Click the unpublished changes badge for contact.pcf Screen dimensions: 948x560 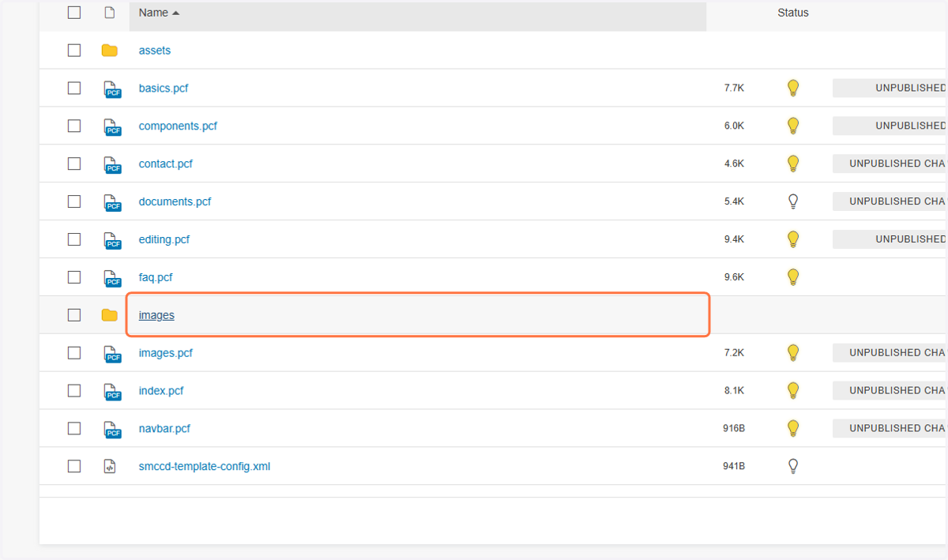pos(890,163)
